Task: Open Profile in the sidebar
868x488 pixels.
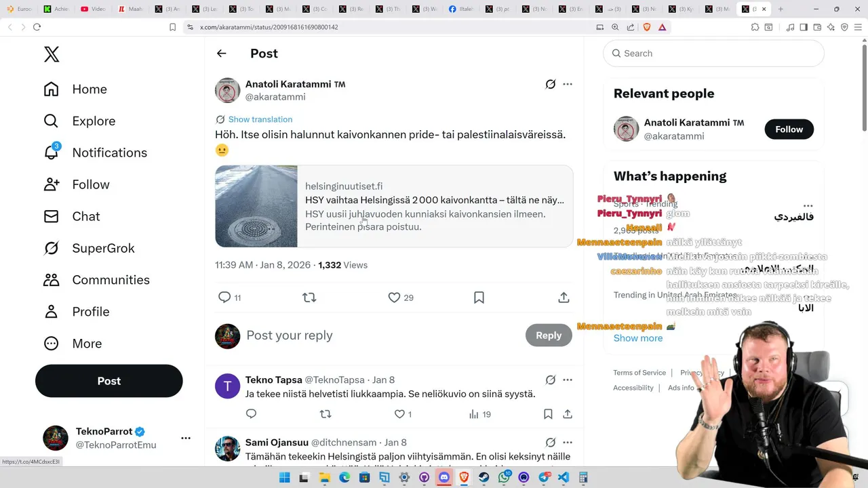Action: click(x=77, y=312)
